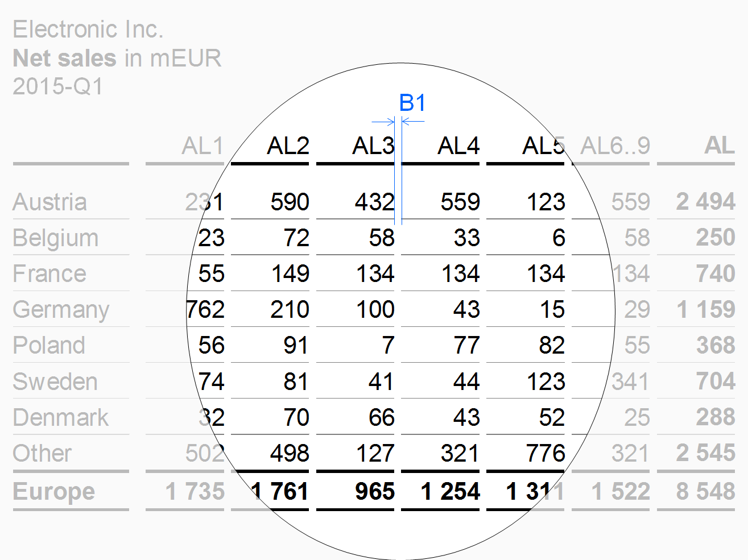Click the Electronic Inc. company title
This screenshot has width=748, height=560.
pyautogui.click(x=88, y=30)
